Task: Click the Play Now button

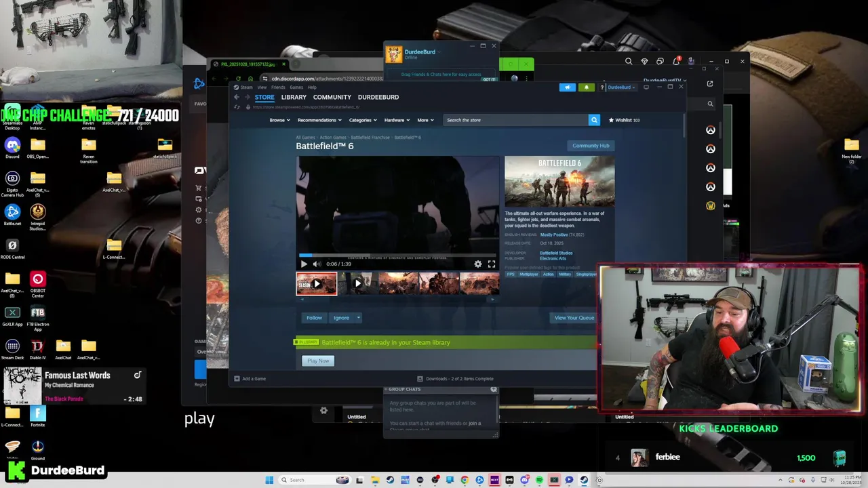Action: (x=318, y=361)
